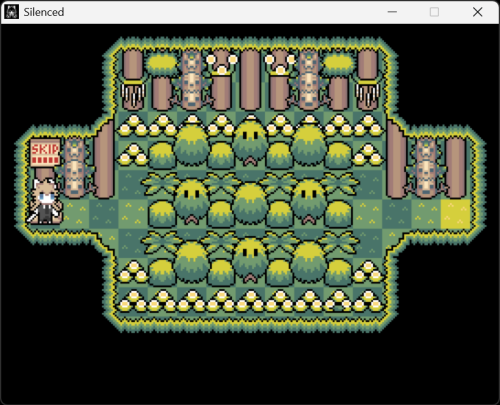Click the Silenced app icon in title bar
Screen dimensions: 500x405
tap(11, 12)
